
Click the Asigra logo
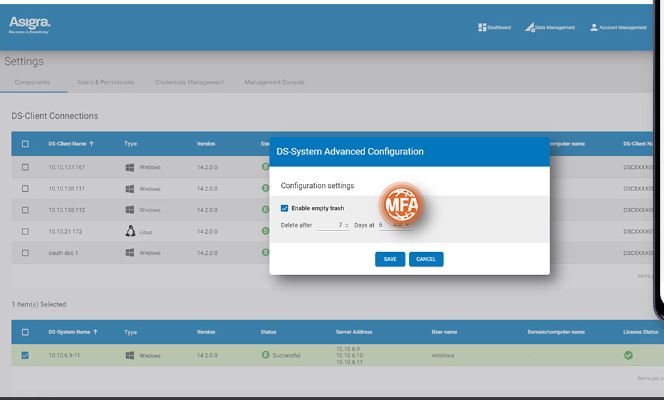pyautogui.click(x=30, y=25)
